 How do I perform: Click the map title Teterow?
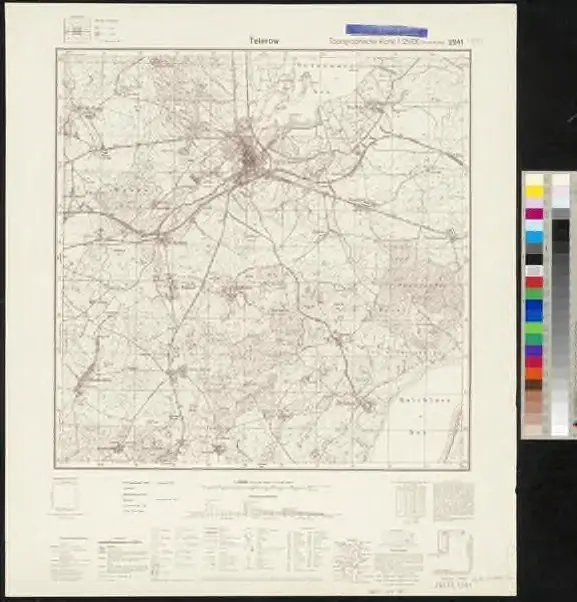coord(264,41)
